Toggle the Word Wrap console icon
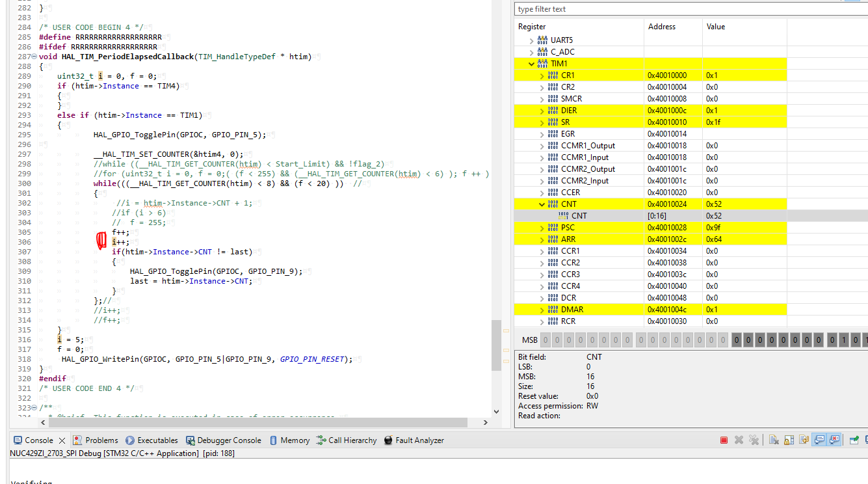Image resolution: width=868 pixels, height=484 pixels. click(x=804, y=440)
